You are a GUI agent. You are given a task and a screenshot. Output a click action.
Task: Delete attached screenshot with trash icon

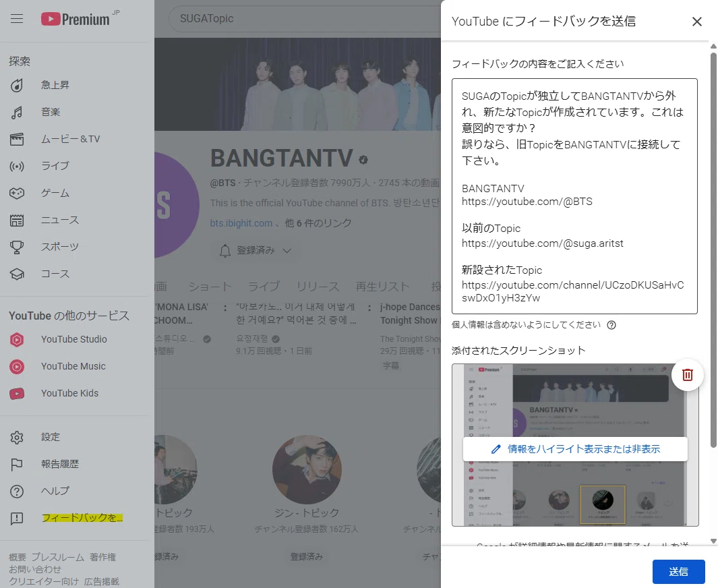[687, 375]
